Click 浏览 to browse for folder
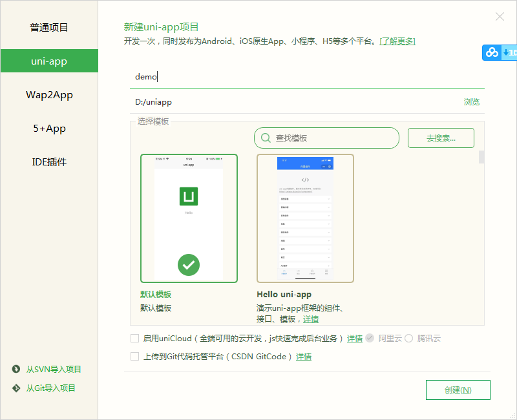Image resolution: width=517 pixels, height=420 pixels. 472,102
